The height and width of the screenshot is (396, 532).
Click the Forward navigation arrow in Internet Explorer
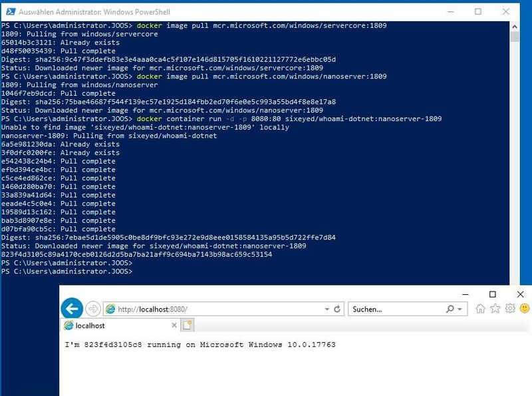point(92,308)
